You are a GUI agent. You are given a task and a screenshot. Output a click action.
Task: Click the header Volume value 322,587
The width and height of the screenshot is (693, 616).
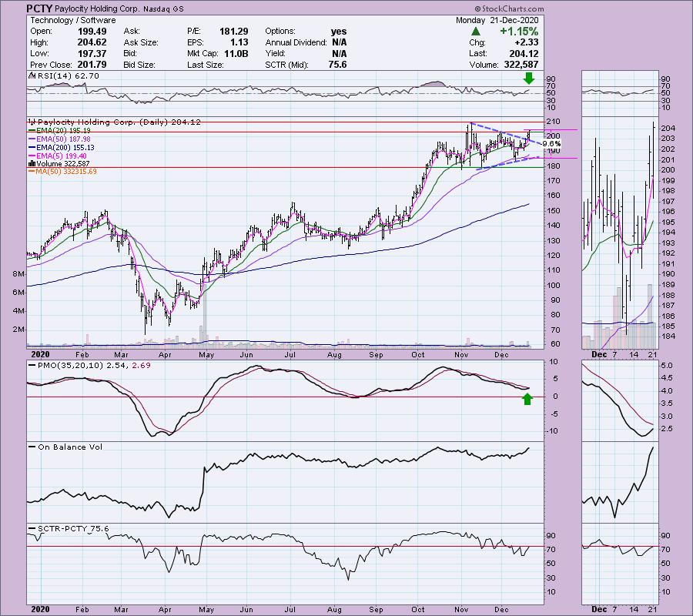click(x=521, y=65)
